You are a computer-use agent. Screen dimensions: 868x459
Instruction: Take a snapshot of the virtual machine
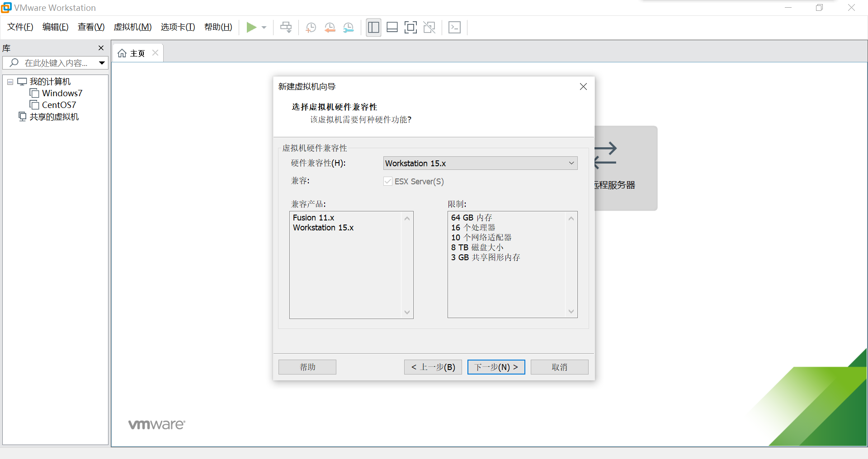coord(311,27)
